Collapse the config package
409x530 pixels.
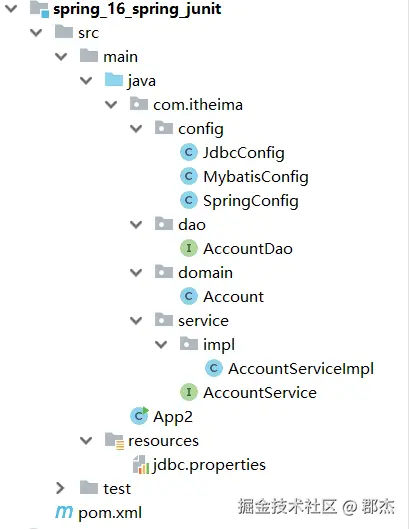pyautogui.click(x=136, y=128)
